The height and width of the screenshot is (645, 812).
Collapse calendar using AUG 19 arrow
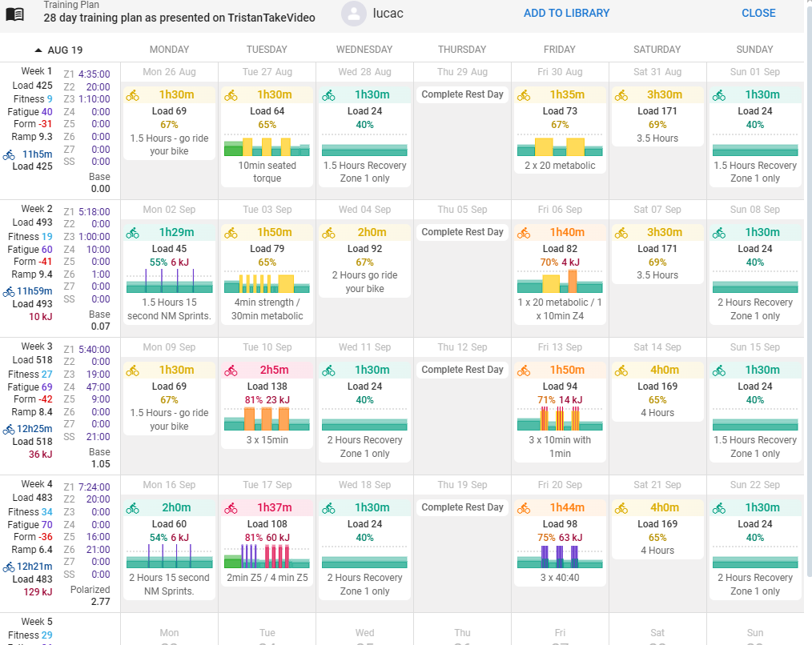(x=39, y=50)
